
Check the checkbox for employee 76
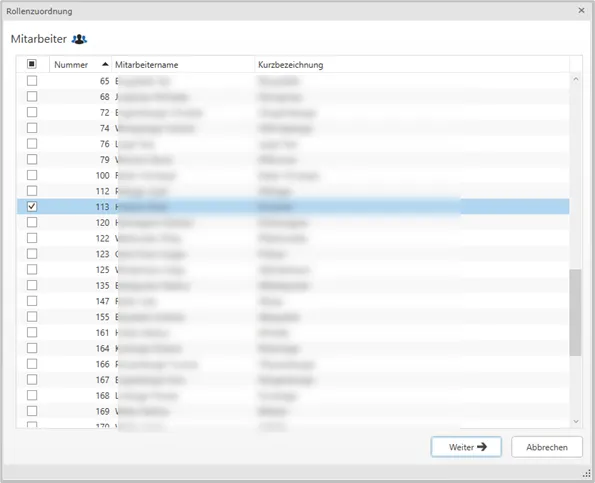32,144
